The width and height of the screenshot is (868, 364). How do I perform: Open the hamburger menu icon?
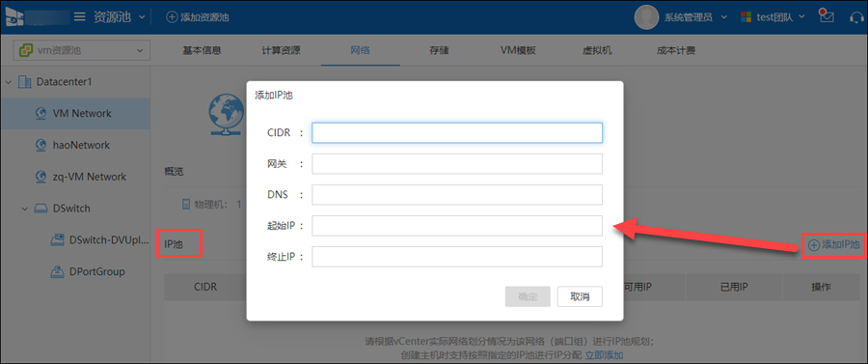coord(80,17)
